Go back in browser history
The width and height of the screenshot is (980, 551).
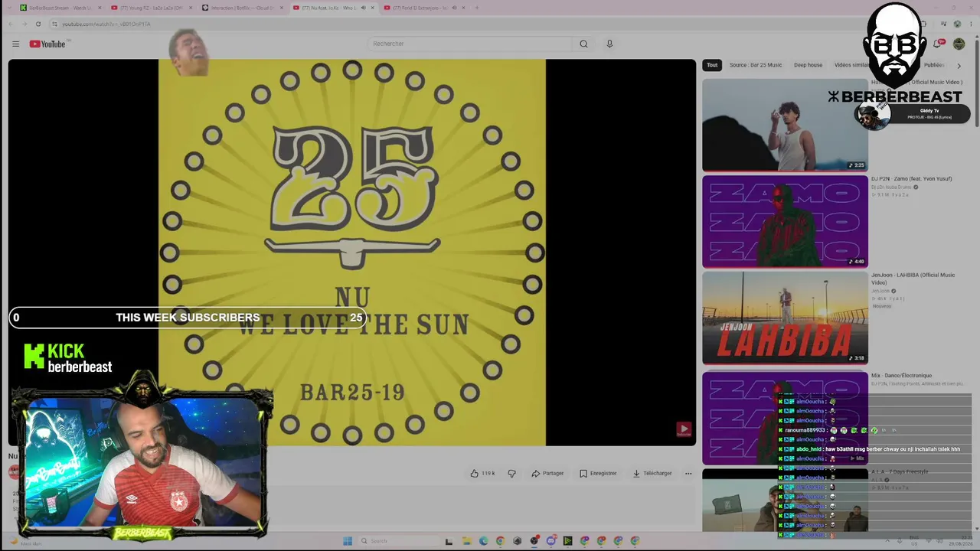pos(11,24)
